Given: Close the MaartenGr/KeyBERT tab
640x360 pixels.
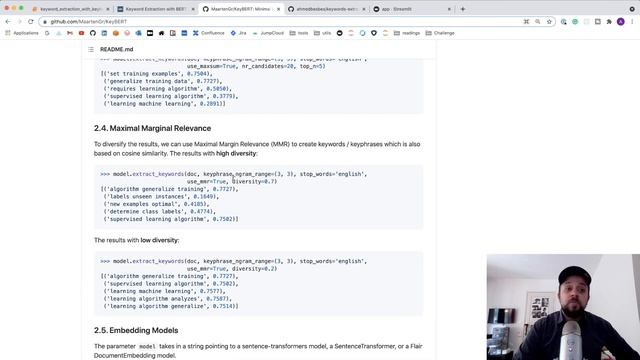Looking at the screenshot, I should coord(278,9).
